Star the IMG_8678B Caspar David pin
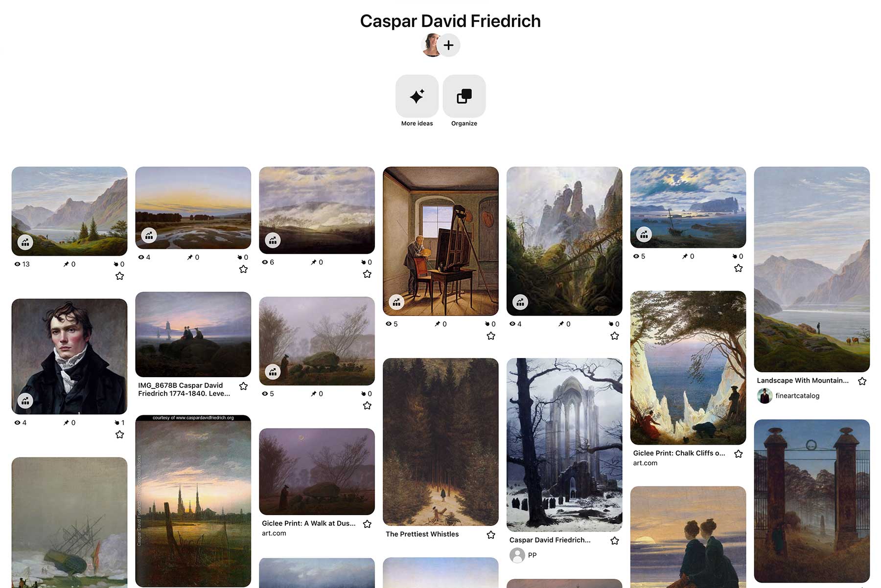The image size is (881, 588). click(x=243, y=386)
